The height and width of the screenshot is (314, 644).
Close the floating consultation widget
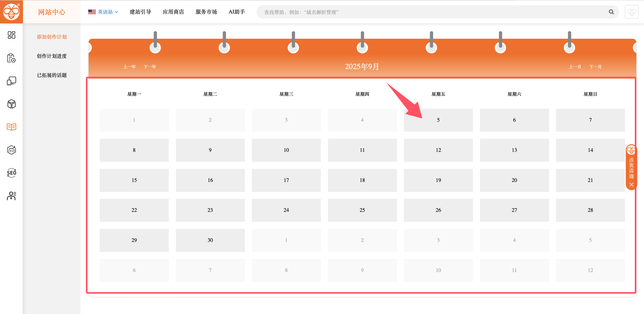[x=631, y=185]
